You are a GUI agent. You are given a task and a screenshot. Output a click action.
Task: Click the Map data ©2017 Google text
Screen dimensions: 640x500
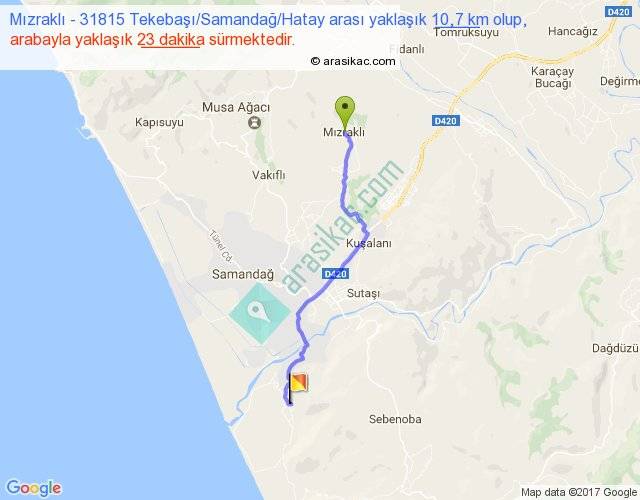click(x=579, y=492)
